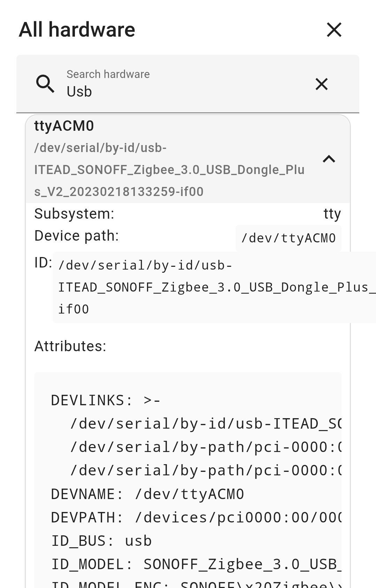Click the Attributes heading

coord(70,346)
